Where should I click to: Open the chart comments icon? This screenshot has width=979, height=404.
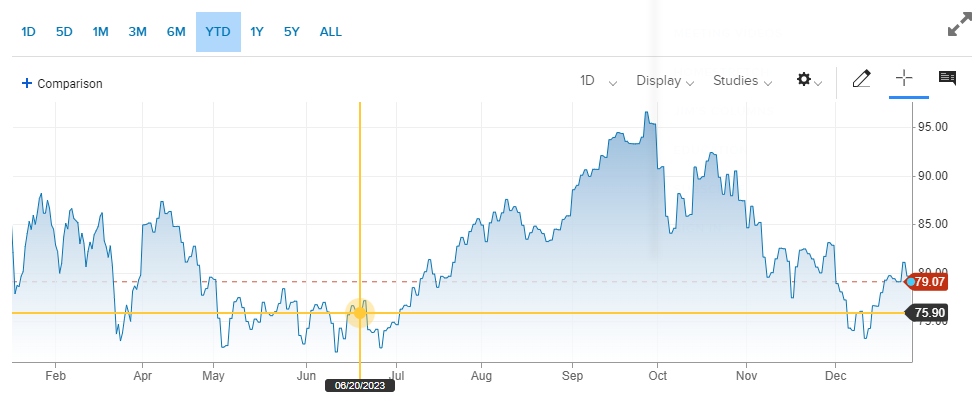tap(946, 79)
